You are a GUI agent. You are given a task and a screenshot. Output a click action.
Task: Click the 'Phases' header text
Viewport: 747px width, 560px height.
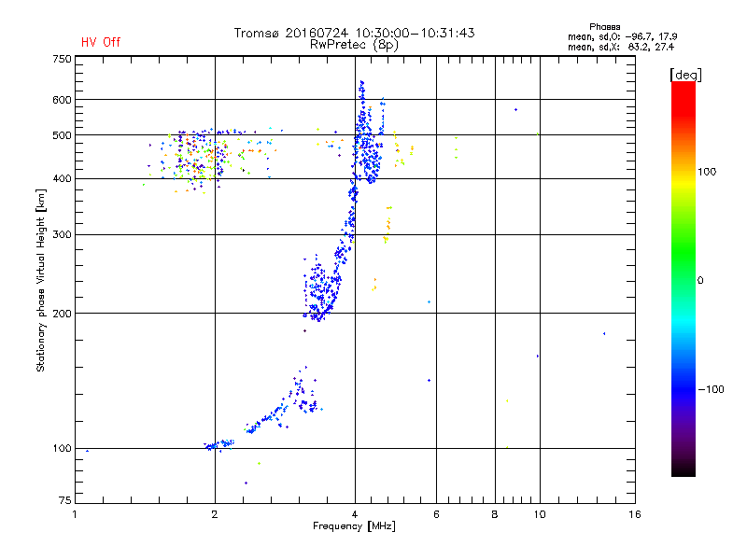click(x=604, y=27)
